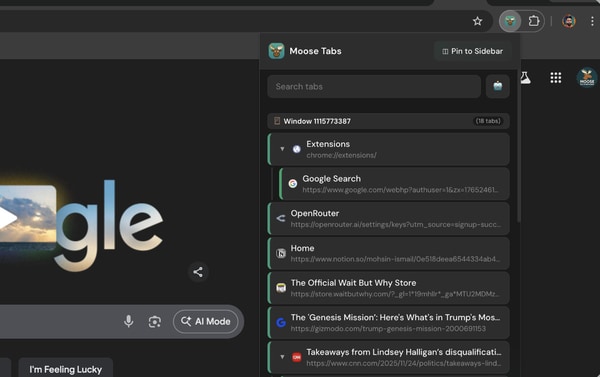
Task: Open Google AI Mode
Action: pyautogui.click(x=205, y=322)
